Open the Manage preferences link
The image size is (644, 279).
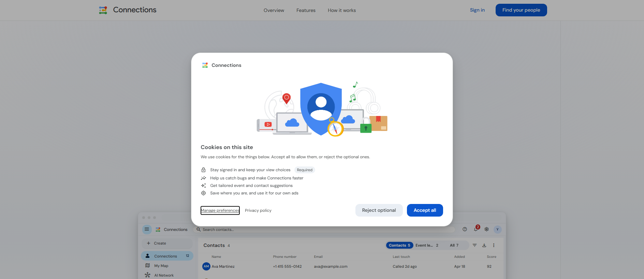[220, 210]
